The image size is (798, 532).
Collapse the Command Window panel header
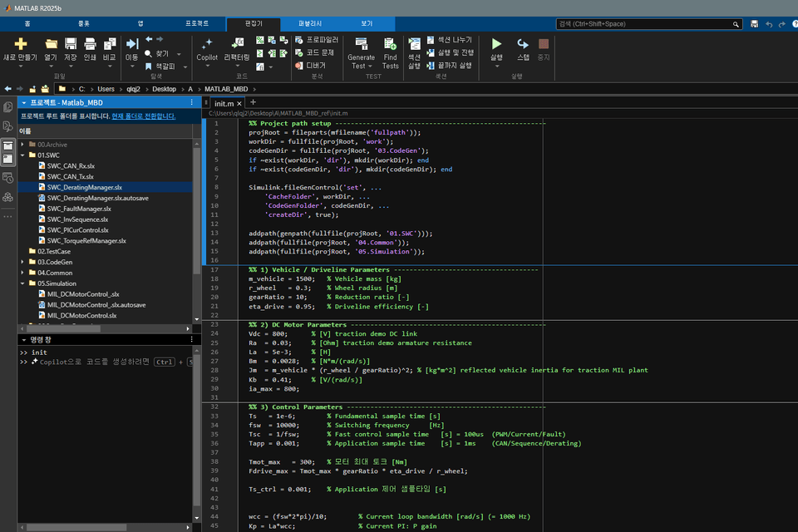(x=24, y=339)
